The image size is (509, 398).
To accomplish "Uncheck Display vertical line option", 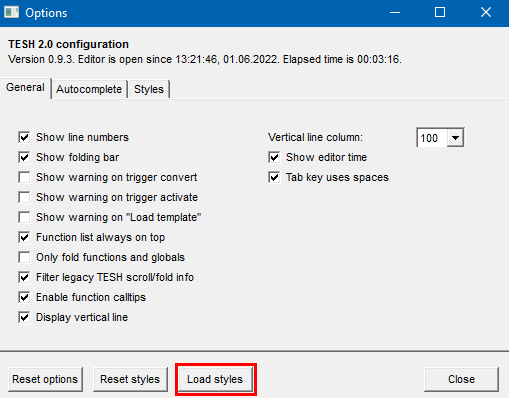I will click(24, 317).
